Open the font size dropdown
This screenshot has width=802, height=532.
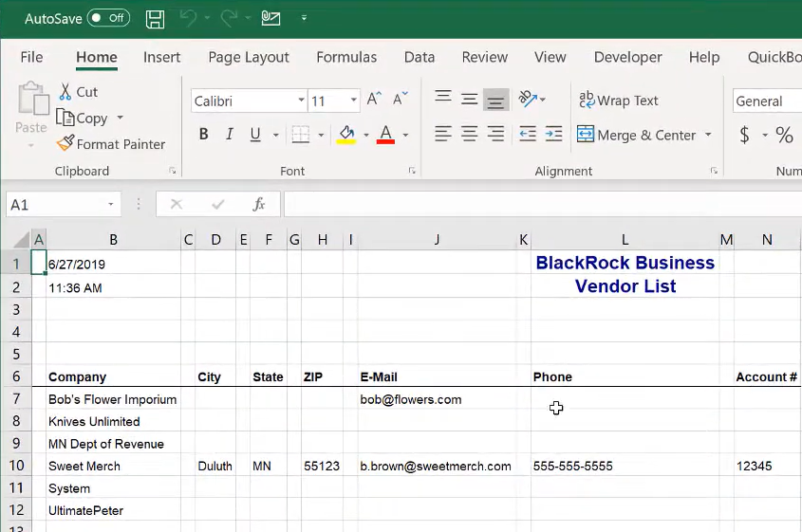tap(353, 101)
